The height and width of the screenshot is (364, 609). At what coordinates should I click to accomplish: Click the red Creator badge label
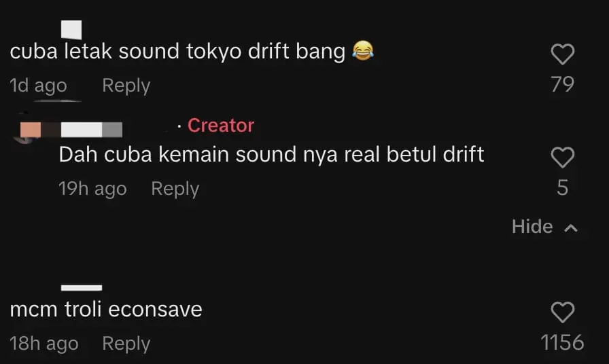coord(220,126)
